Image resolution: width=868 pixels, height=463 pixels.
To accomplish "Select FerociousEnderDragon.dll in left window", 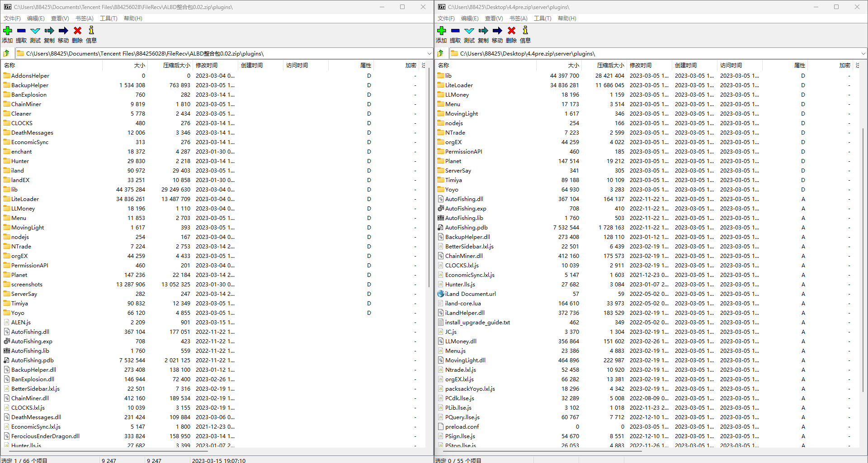I will click(x=45, y=436).
